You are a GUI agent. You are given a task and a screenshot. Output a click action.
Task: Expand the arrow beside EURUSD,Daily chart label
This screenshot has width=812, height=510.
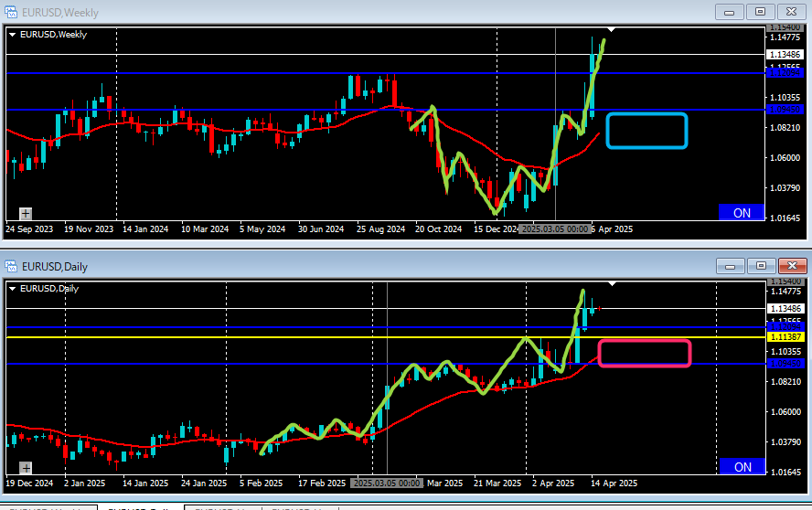click(x=12, y=288)
